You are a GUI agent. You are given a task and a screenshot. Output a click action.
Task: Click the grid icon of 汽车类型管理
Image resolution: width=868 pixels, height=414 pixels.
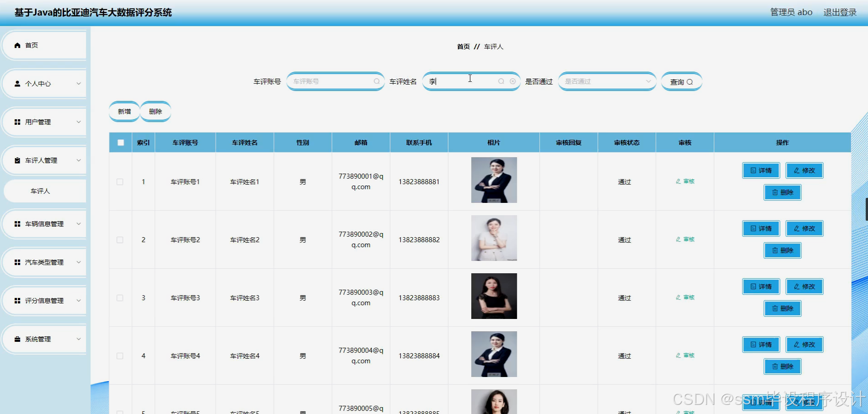pyautogui.click(x=17, y=262)
